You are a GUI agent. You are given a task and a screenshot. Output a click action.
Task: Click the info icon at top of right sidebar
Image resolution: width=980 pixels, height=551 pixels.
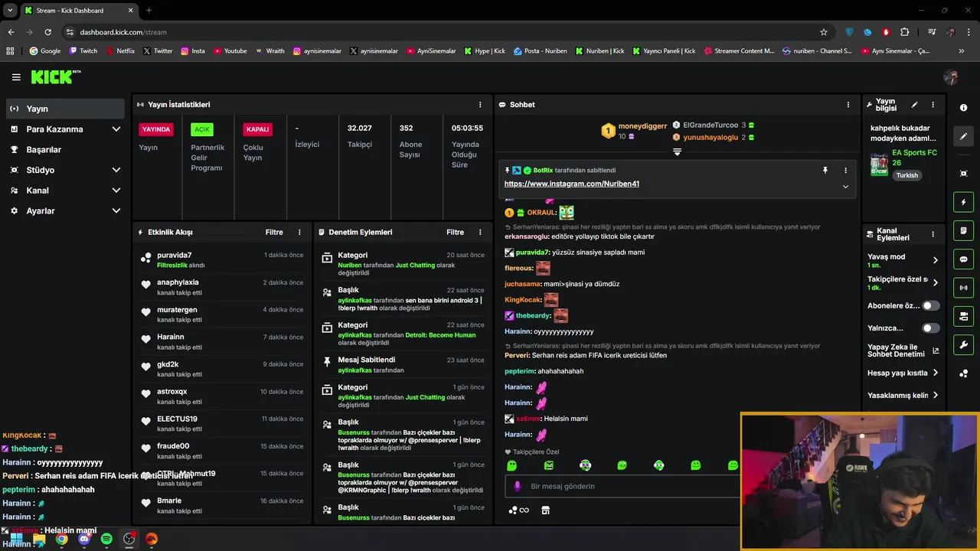pos(963,108)
